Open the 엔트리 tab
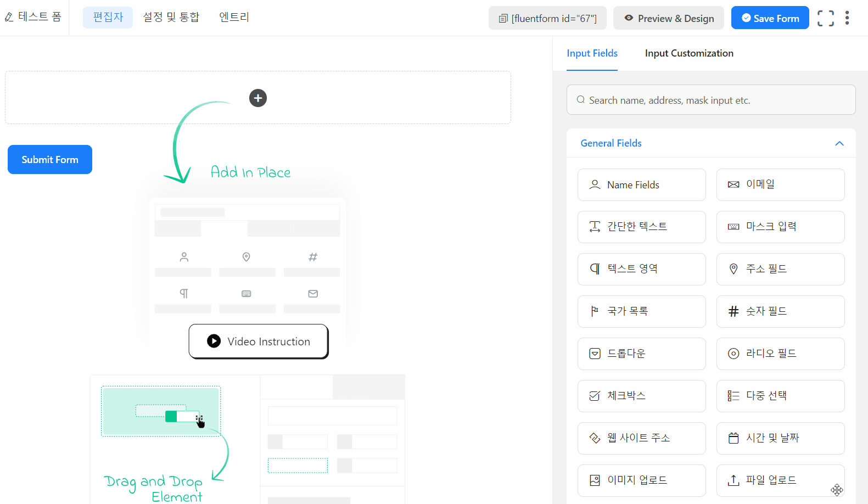This screenshot has height=504, width=868. (234, 18)
